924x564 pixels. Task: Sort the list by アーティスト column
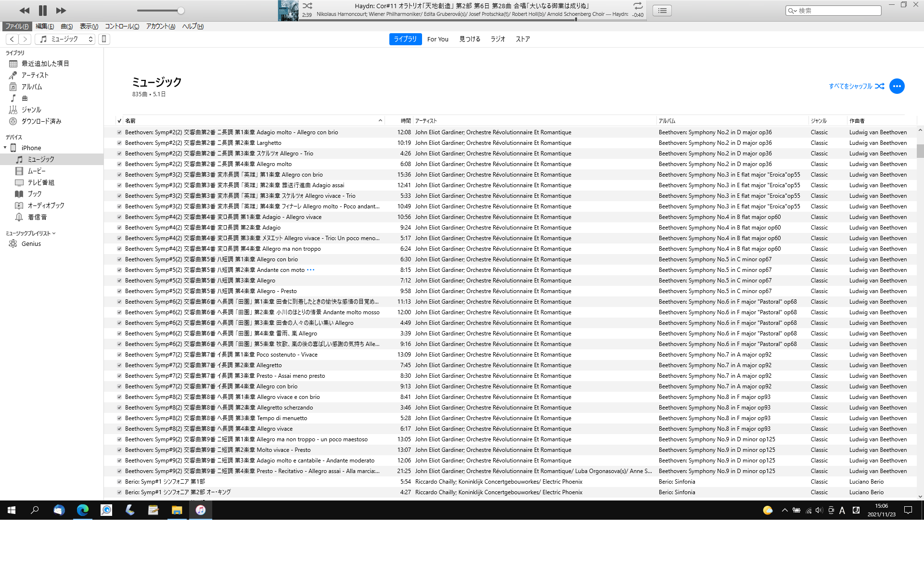click(426, 121)
